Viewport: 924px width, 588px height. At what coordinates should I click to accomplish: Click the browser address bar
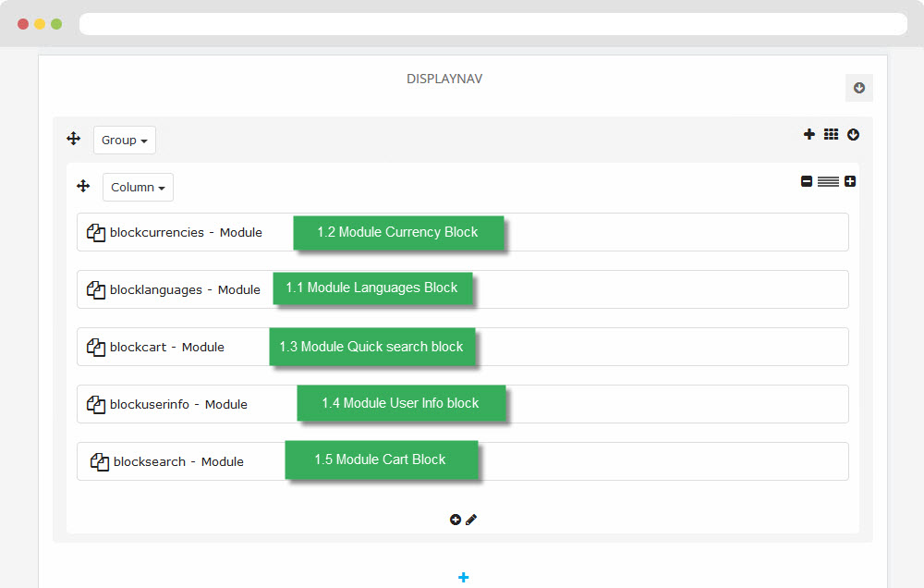493,24
